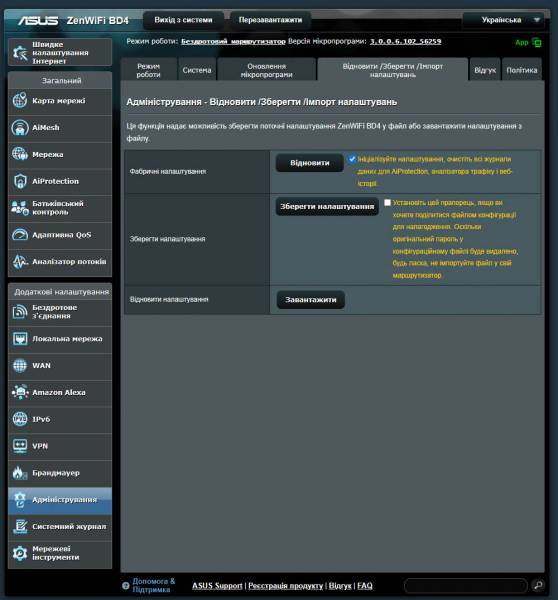Click the Загальний section header
The height and width of the screenshot is (600, 558).
click(61, 81)
